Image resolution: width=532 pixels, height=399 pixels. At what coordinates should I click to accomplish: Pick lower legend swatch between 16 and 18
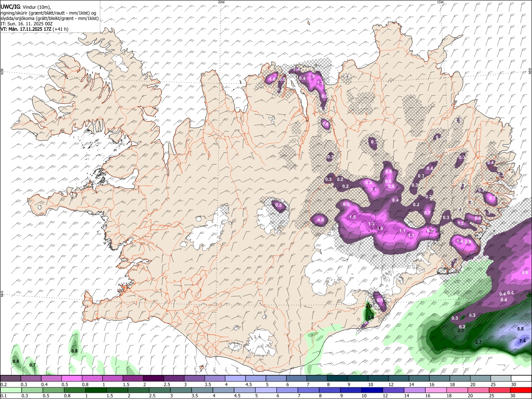[x=436, y=390]
